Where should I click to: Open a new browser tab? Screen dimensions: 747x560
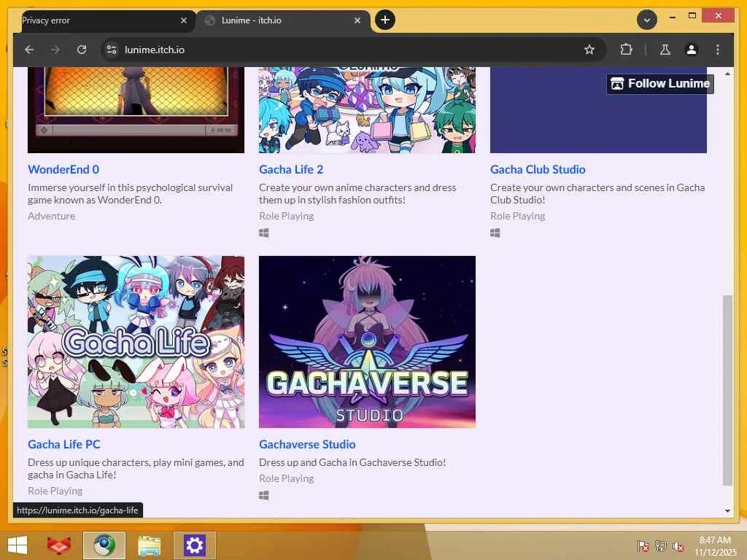385,20
